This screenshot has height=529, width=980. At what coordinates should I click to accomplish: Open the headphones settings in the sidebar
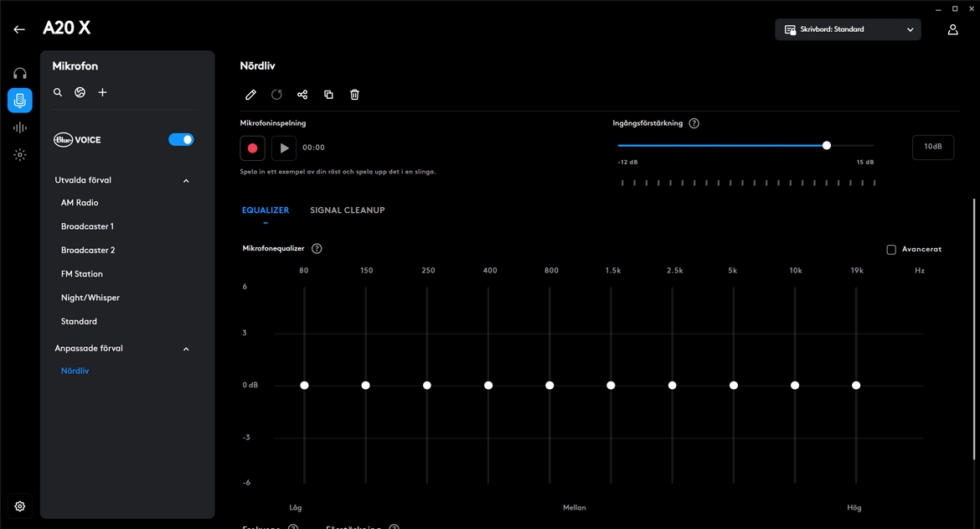click(20, 74)
